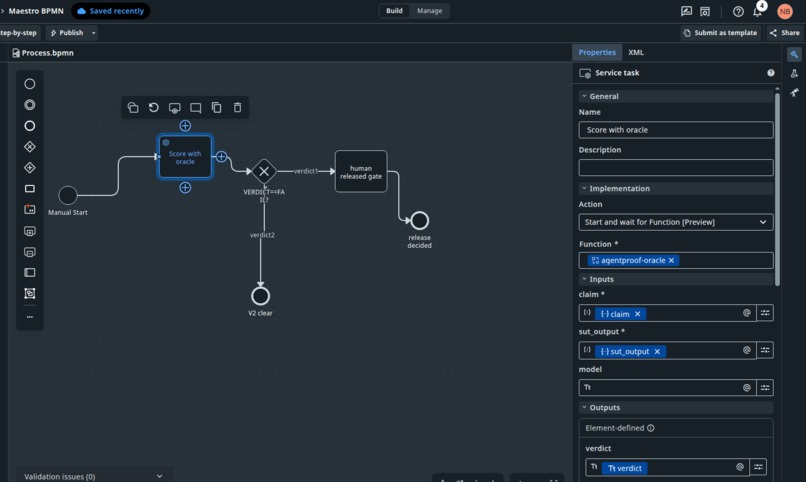Select the start event tool in palette
This screenshot has width=806, height=482.
click(x=30, y=84)
